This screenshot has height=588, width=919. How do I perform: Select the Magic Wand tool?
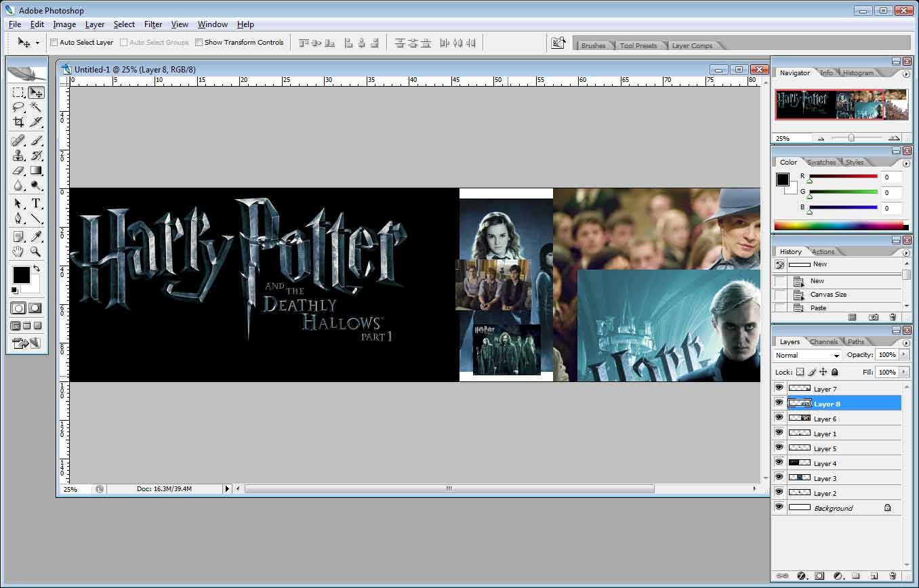tap(36, 107)
